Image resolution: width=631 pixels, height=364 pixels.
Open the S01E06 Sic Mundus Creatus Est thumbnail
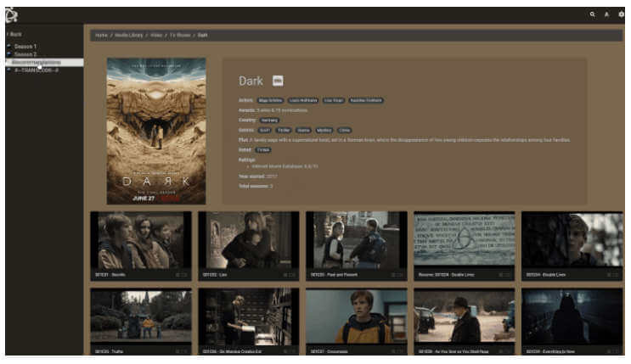[249, 317]
